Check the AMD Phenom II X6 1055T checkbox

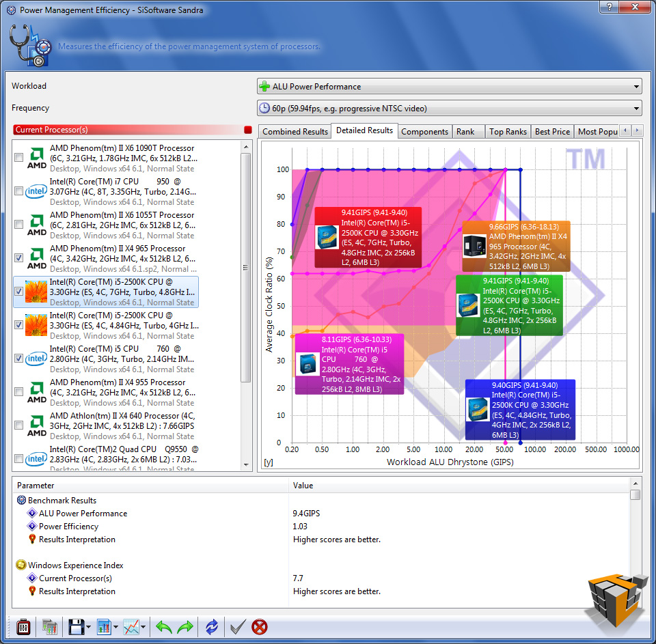tap(19, 225)
